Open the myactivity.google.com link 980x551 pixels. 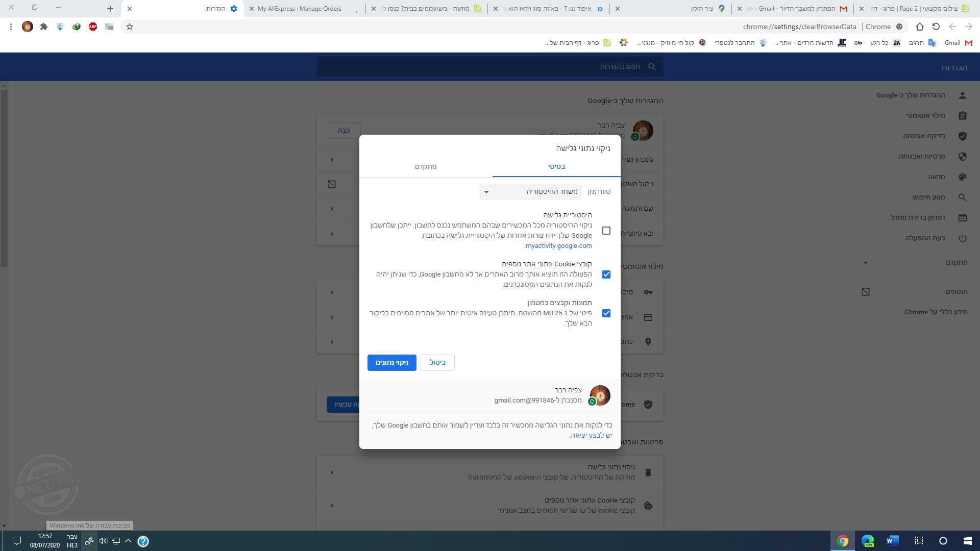point(558,246)
